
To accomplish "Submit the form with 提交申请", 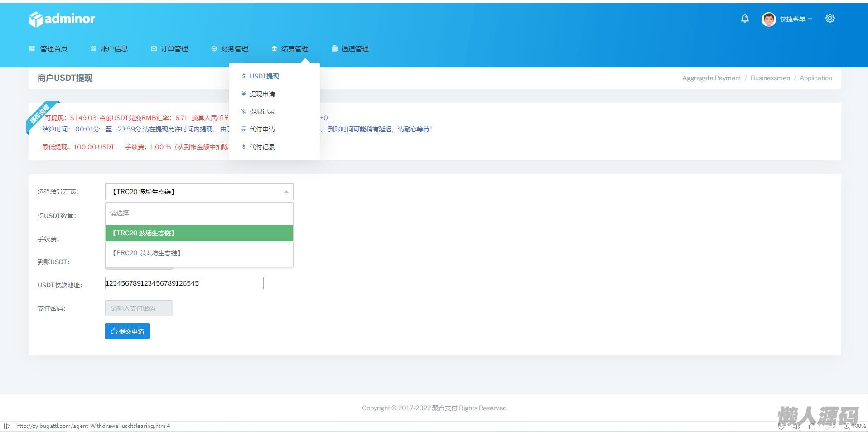I will coord(127,331).
